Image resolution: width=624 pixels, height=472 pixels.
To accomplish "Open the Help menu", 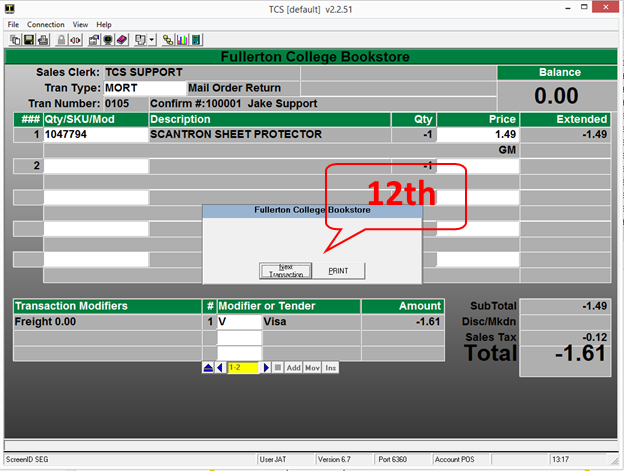I will point(104,25).
